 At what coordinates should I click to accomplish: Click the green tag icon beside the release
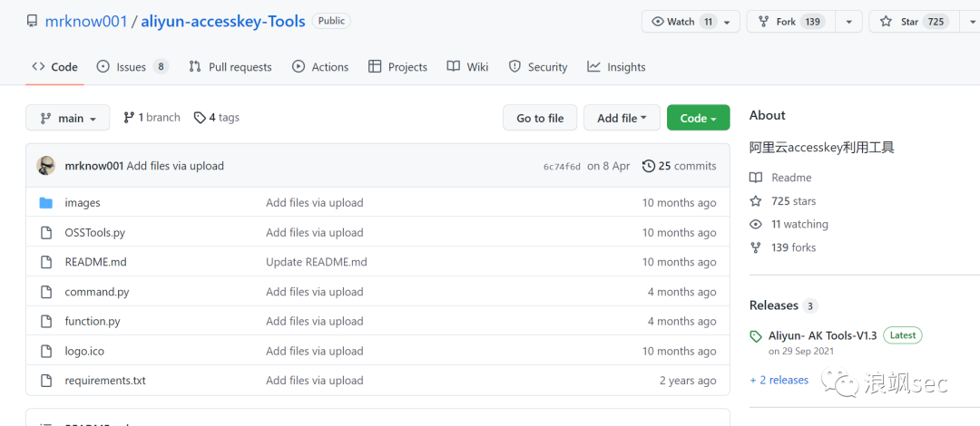756,336
